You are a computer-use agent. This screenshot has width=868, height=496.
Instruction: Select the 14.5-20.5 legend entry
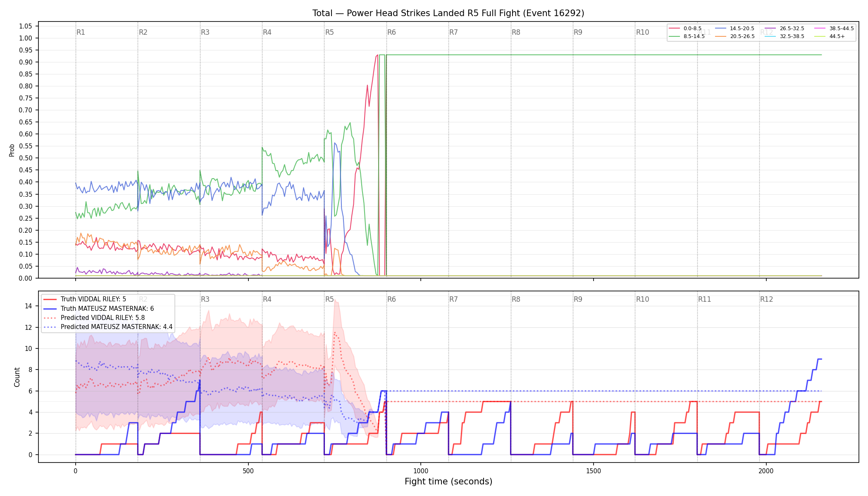(736, 29)
